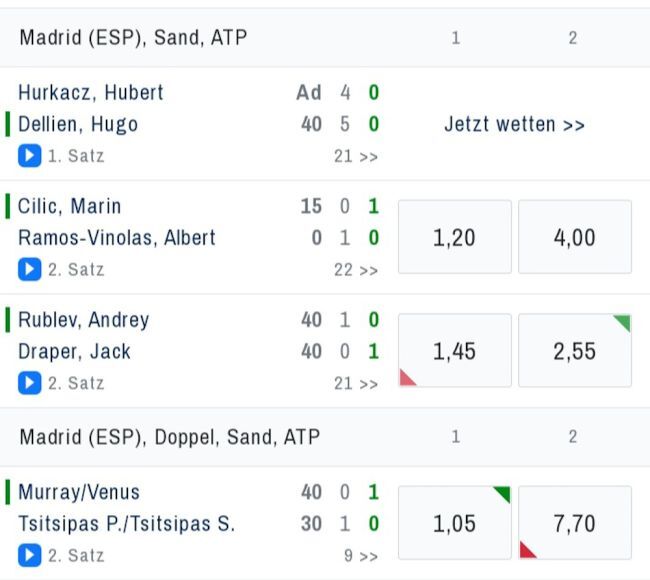Select Madrid (ESP), Sand, ATP header

(x=133, y=38)
